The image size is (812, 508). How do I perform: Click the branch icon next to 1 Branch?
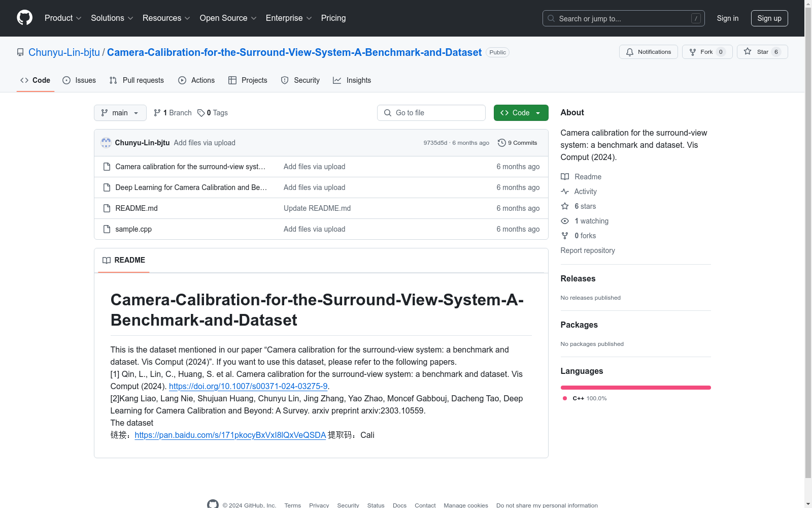click(x=157, y=113)
